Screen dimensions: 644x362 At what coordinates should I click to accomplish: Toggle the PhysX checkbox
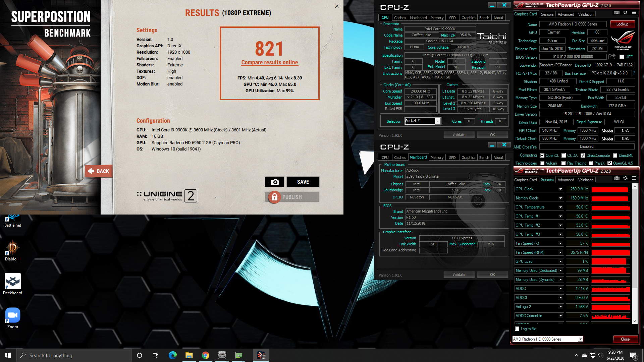pyautogui.click(x=591, y=163)
